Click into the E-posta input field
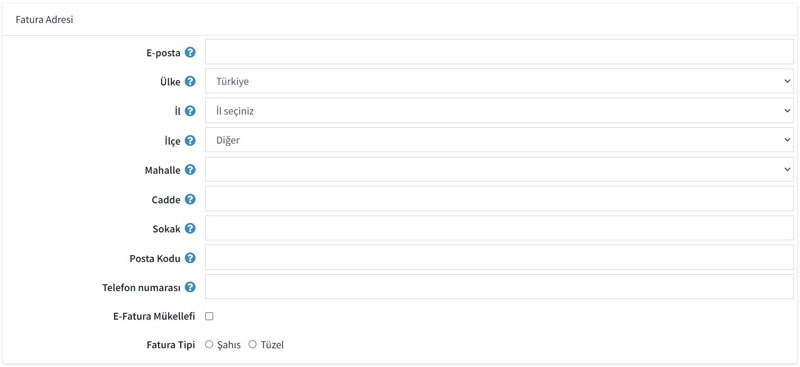Image resolution: width=800 pixels, height=367 pixels. [x=499, y=52]
